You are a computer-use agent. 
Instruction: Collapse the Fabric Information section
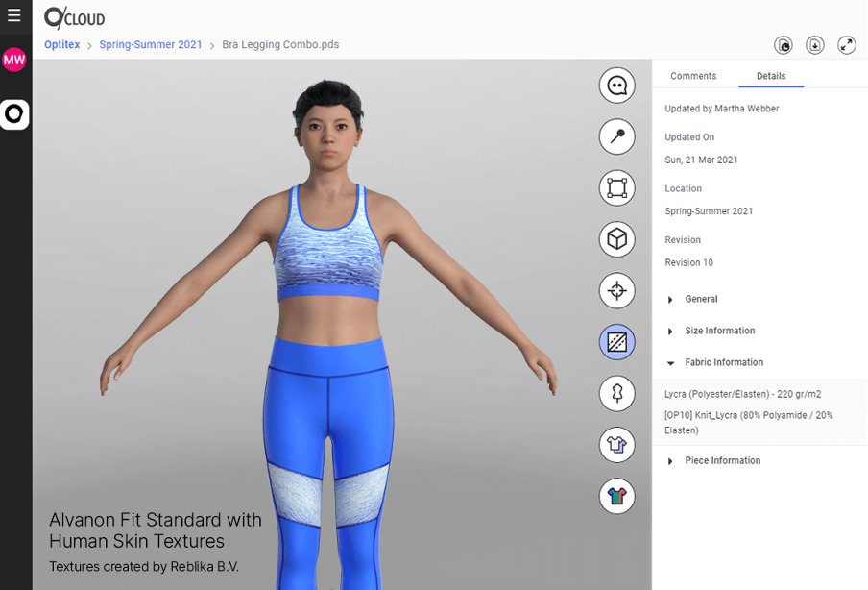(723, 362)
